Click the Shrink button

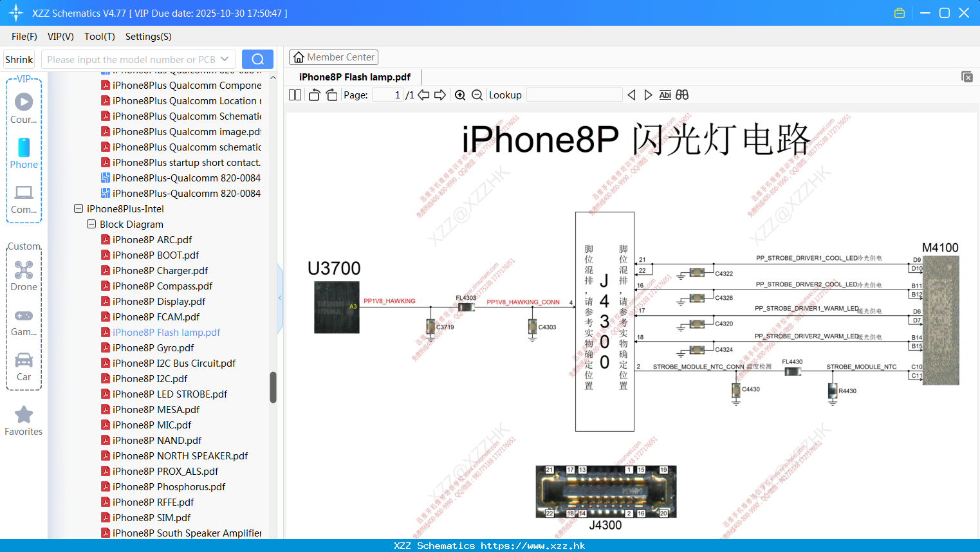coord(19,59)
